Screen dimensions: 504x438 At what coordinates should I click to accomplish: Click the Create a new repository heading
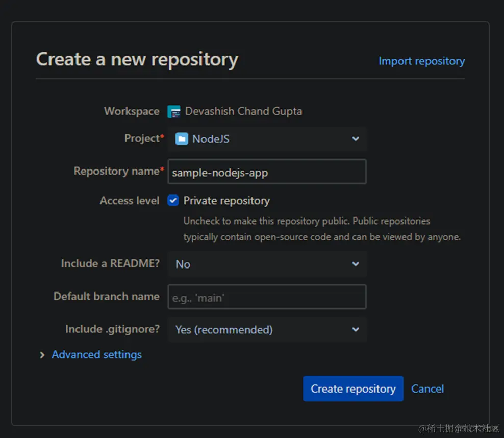click(x=137, y=60)
